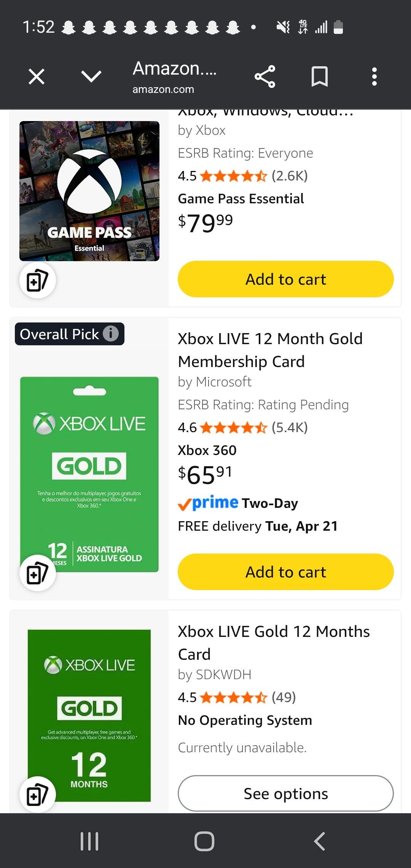Open Xbox LIVE Gold 12 Months Card title
Screen dimensions: 411x868
pyautogui.click(x=274, y=643)
